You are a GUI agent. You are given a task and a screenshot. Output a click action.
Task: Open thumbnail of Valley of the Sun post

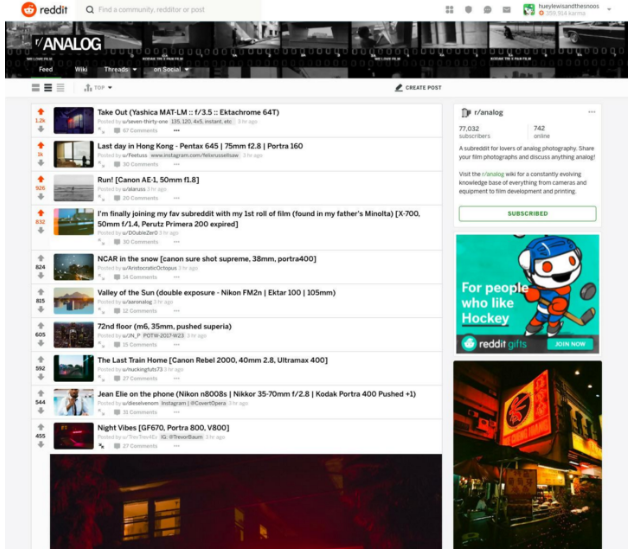[74, 301]
